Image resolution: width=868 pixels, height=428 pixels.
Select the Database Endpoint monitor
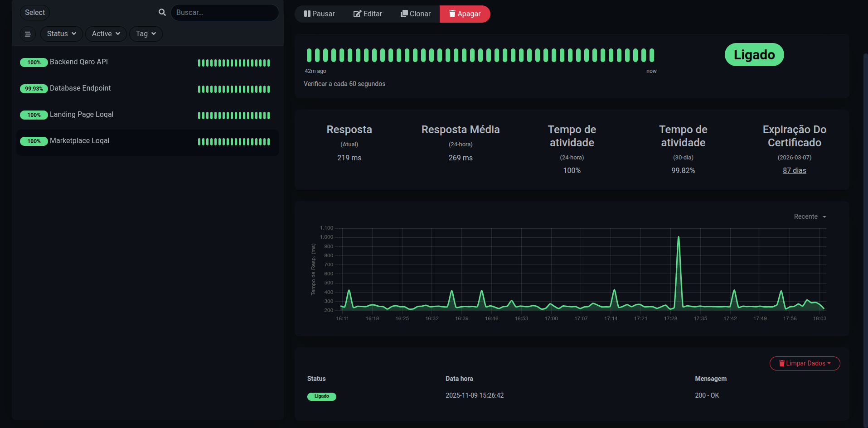81,88
